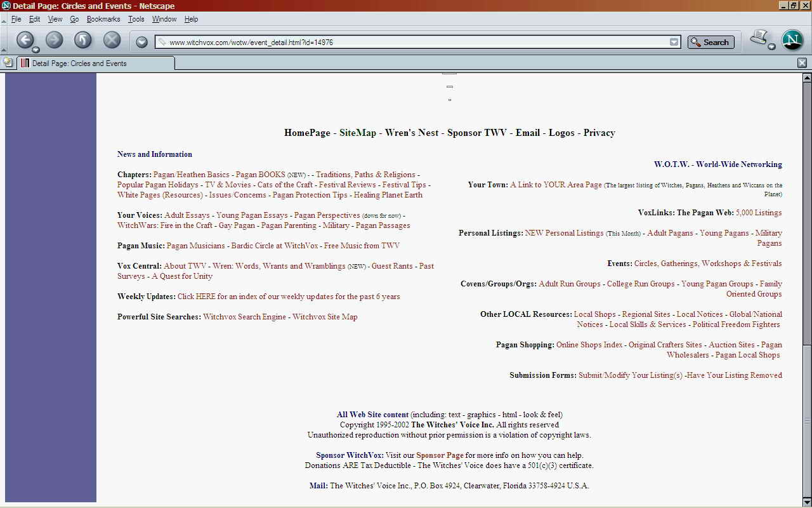Open A Link to YOUR Area Page
This screenshot has width=812, height=508.
point(556,185)
